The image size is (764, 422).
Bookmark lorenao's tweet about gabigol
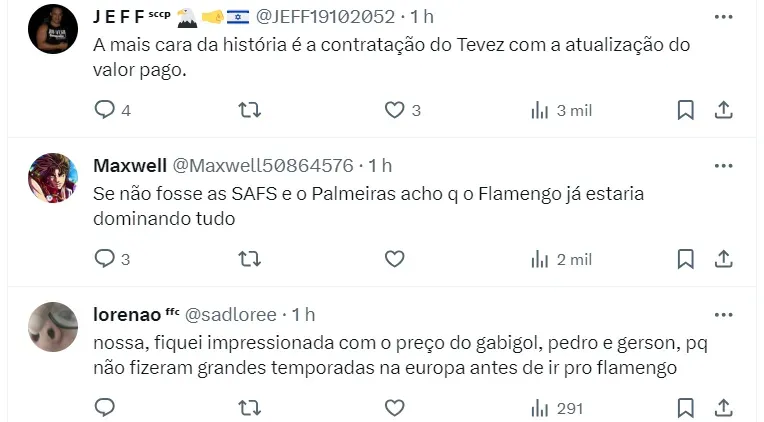[x=685, y=407]
